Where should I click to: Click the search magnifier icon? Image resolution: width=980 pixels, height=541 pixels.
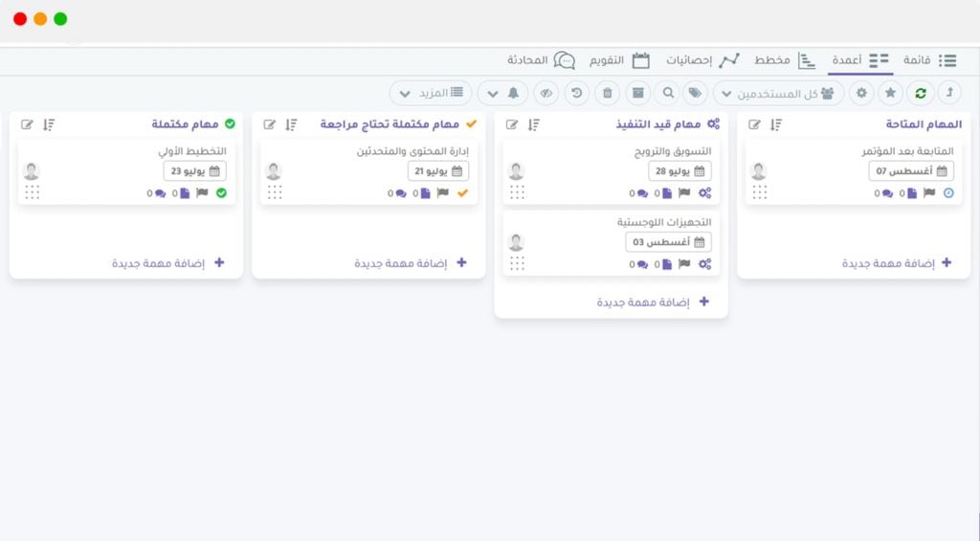click(668, 93)
